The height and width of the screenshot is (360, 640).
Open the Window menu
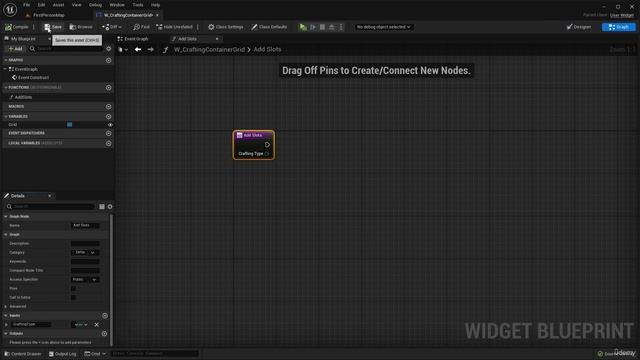click(x=117, y=5)
